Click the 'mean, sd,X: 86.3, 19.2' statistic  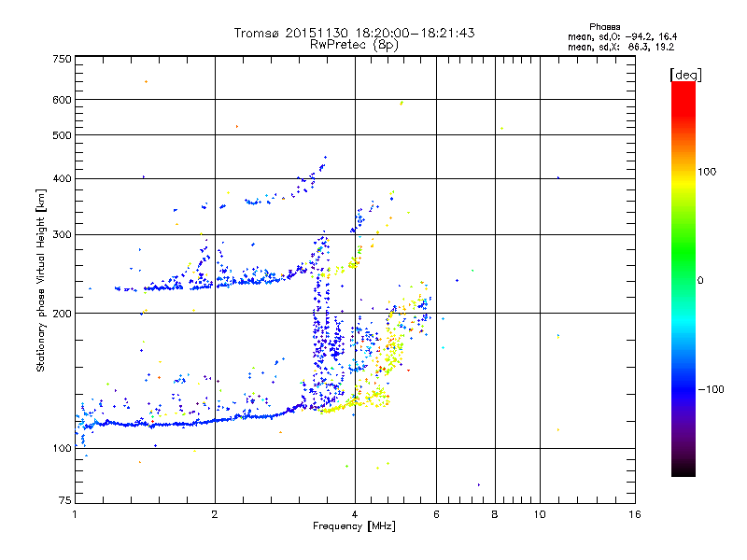621,47
